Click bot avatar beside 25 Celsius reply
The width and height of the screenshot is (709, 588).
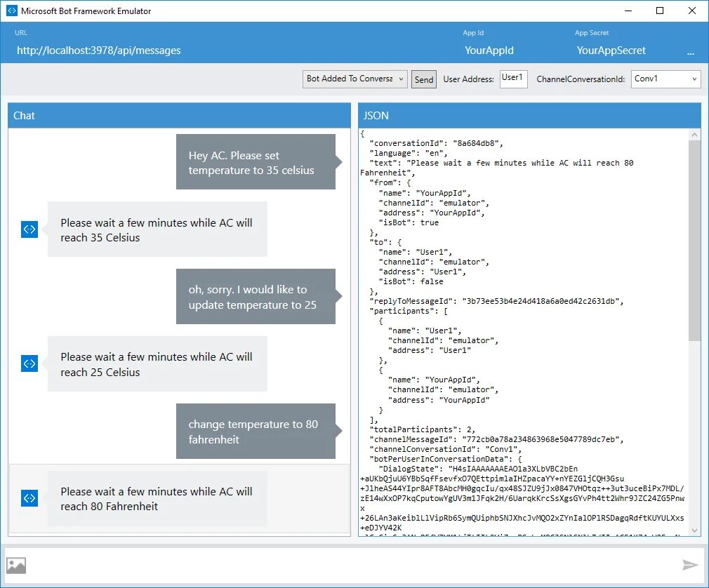(x=29, y=363)
